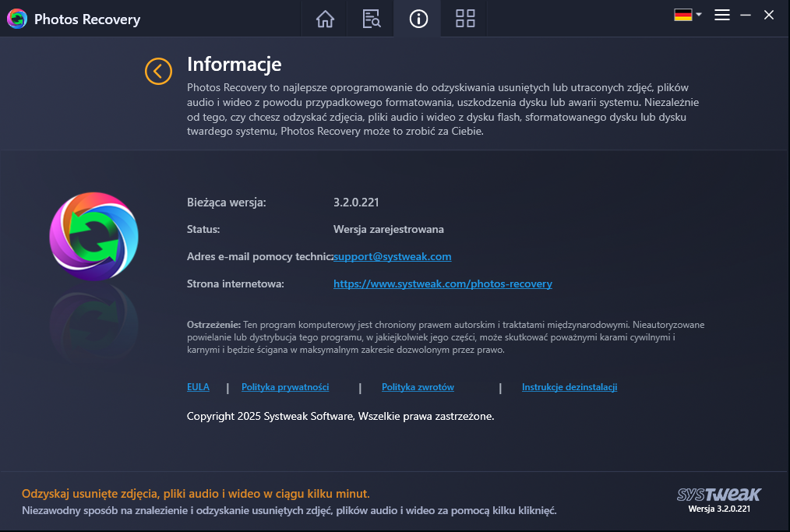Open the hamburger menu

pyautogui.click(x=722, y=15)
